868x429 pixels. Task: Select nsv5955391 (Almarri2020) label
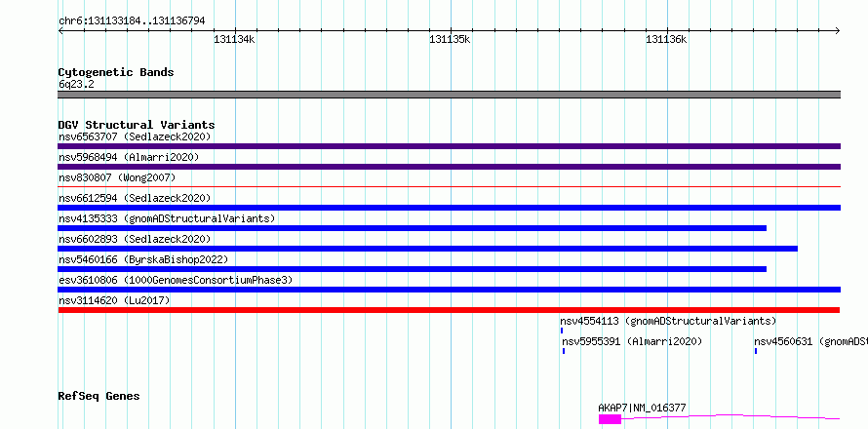pos(632,341)
